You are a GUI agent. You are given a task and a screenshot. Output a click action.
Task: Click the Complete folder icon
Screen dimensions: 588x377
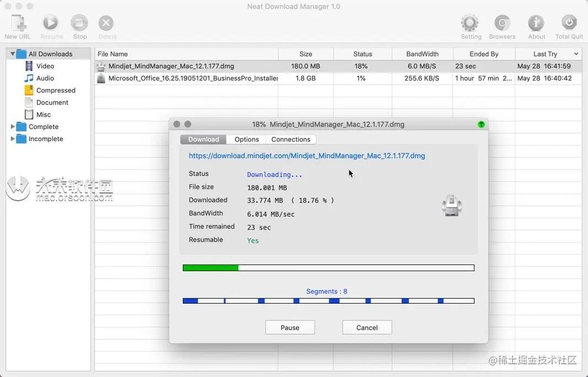pos(21,127)
